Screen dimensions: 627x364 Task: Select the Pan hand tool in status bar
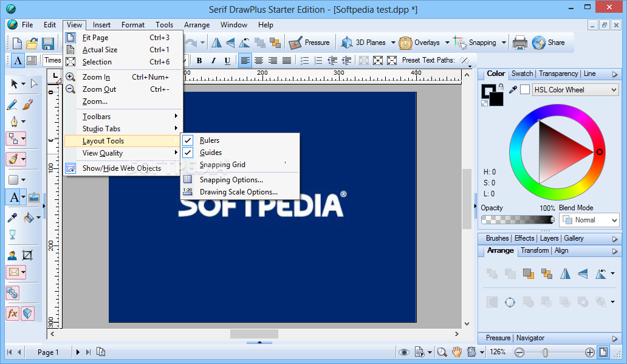(457, 352)
